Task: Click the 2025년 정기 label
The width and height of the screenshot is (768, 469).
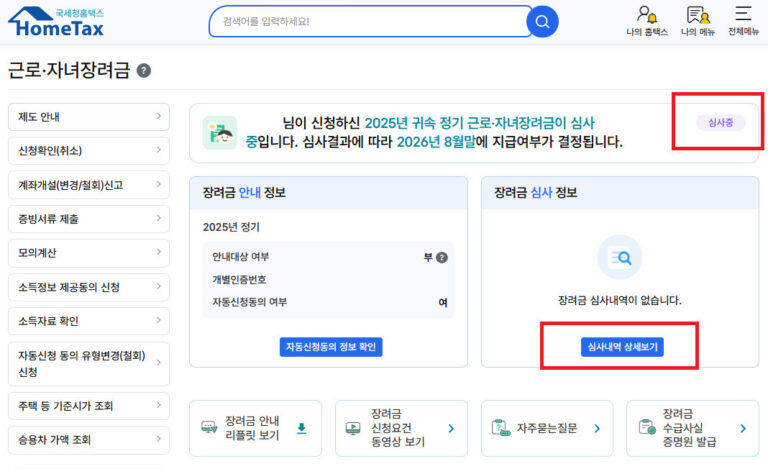Action: tap(231, 227)
